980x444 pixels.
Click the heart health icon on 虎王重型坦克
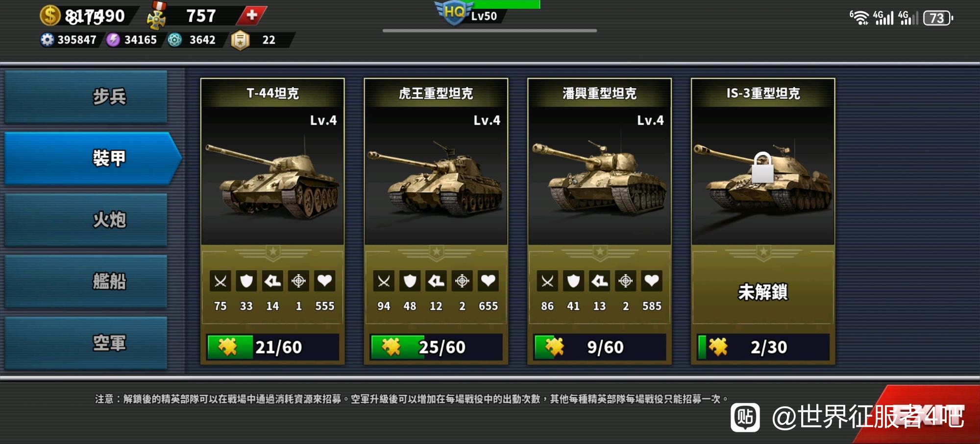488,281
